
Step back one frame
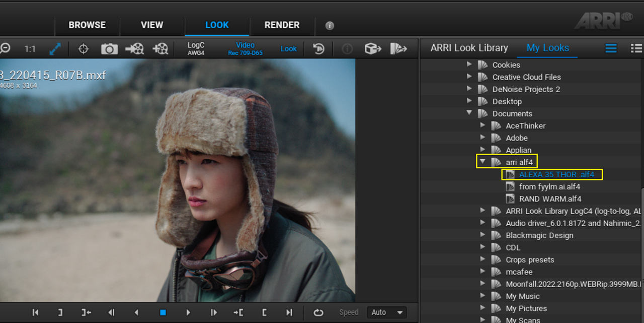tap(111, 312)
